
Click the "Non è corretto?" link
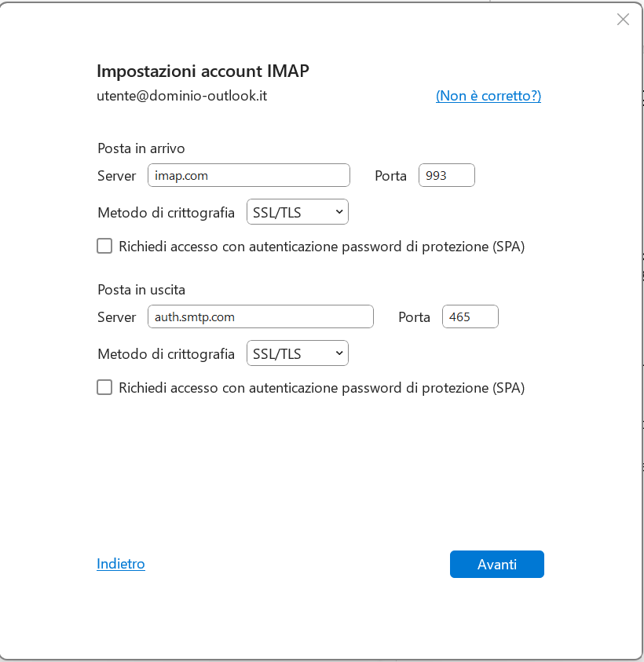click(488, 97)
